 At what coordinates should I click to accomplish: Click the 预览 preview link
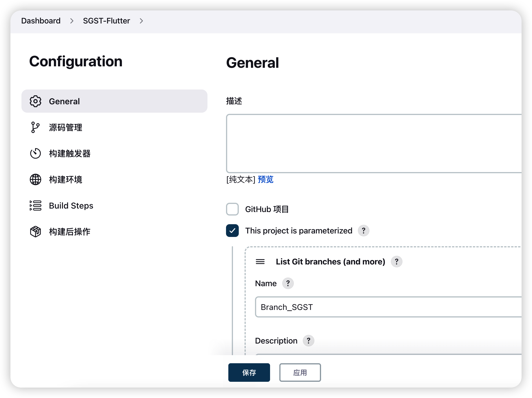point(265,180)
